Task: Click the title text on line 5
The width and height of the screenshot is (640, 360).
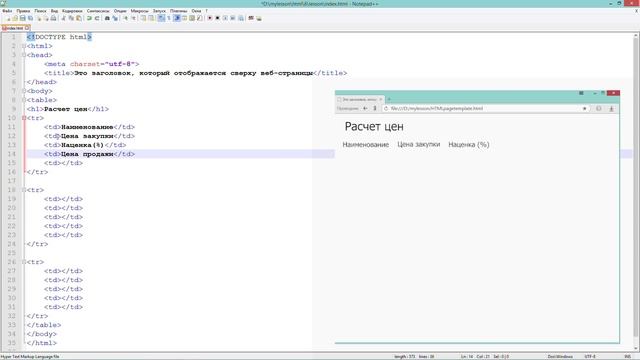Action: click(194, 73)
